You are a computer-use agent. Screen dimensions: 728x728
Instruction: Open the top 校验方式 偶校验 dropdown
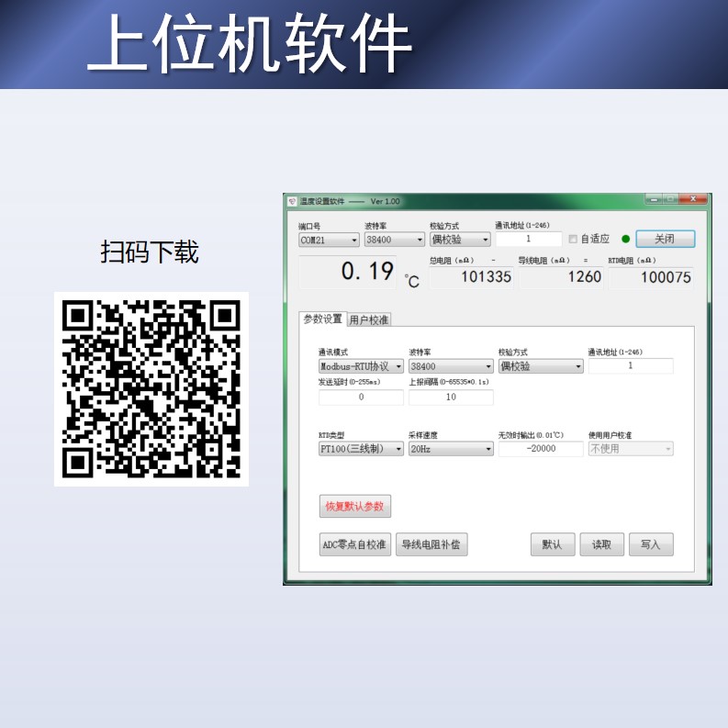(x=460, y=240)
